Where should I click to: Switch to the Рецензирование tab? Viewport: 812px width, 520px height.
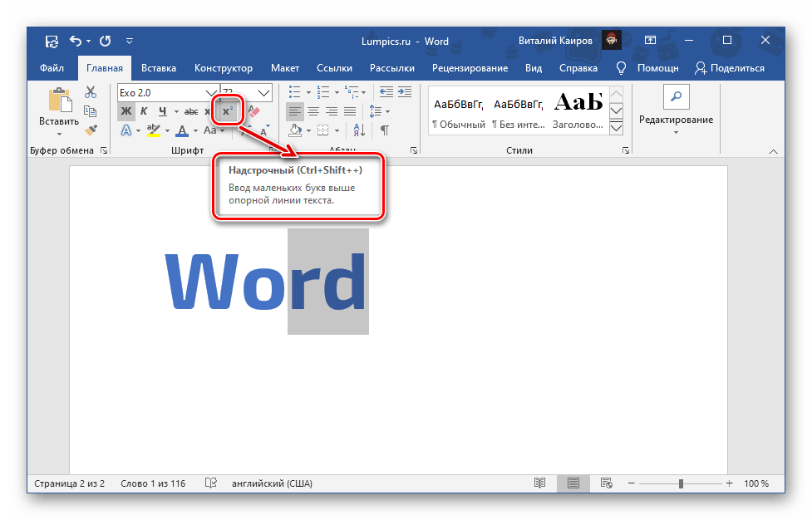(x=470, y=68)
